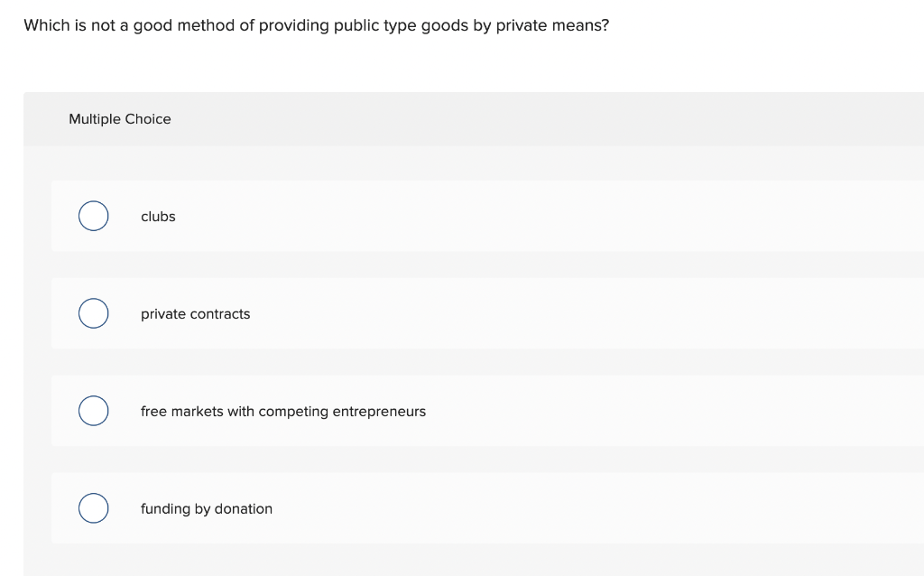Choose the "private contracts" radio button

(93, 314)
